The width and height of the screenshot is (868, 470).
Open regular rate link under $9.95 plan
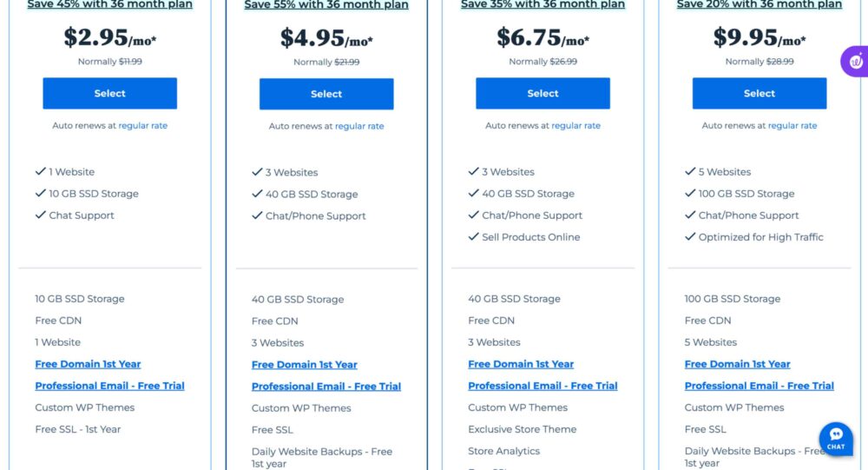pos(792,126)
